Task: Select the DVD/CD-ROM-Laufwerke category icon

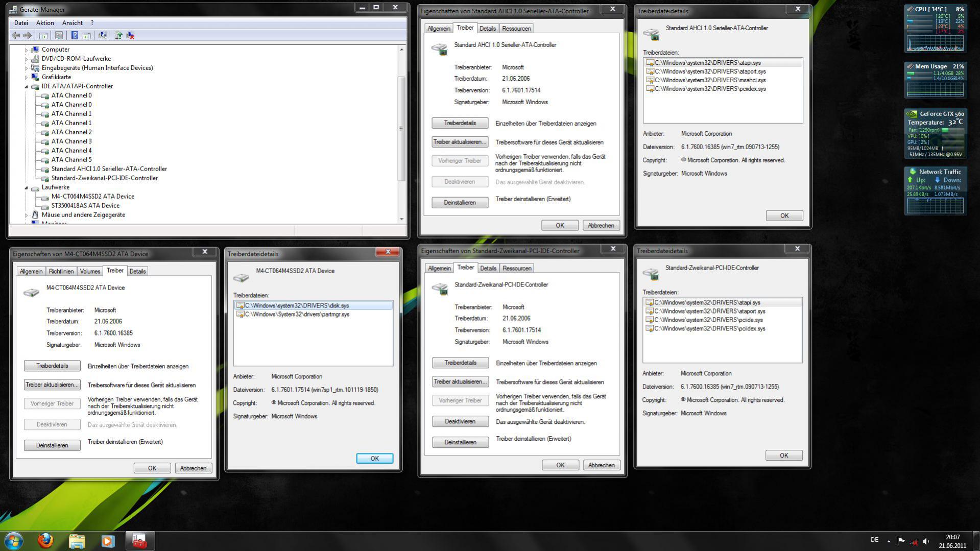Action: pos(35,59)
